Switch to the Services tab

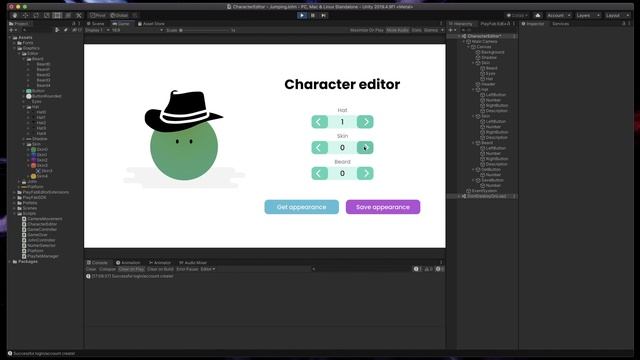(x=560, y=24)
